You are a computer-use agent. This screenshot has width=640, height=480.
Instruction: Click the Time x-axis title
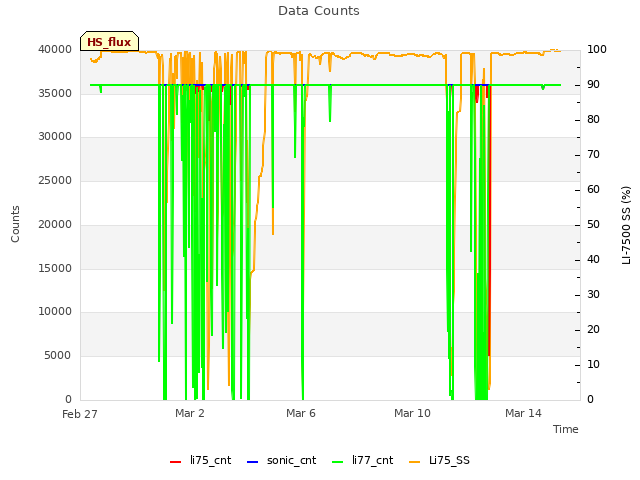[x=566, y=429]
